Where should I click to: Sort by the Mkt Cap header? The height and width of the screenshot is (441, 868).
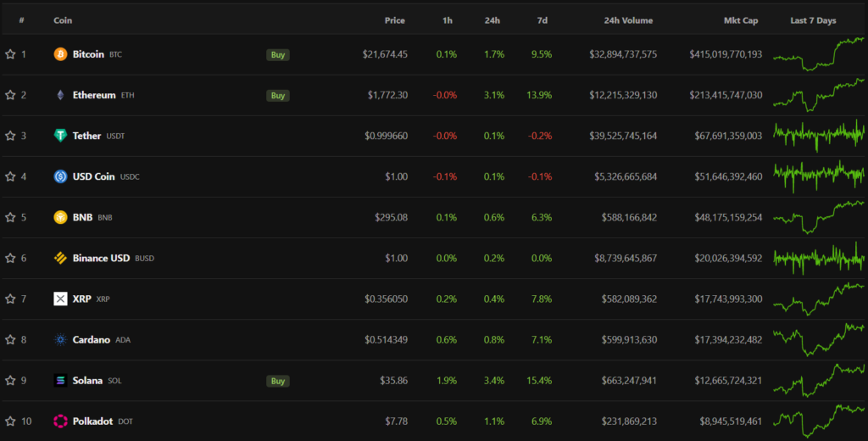click(x=741, y=20)
